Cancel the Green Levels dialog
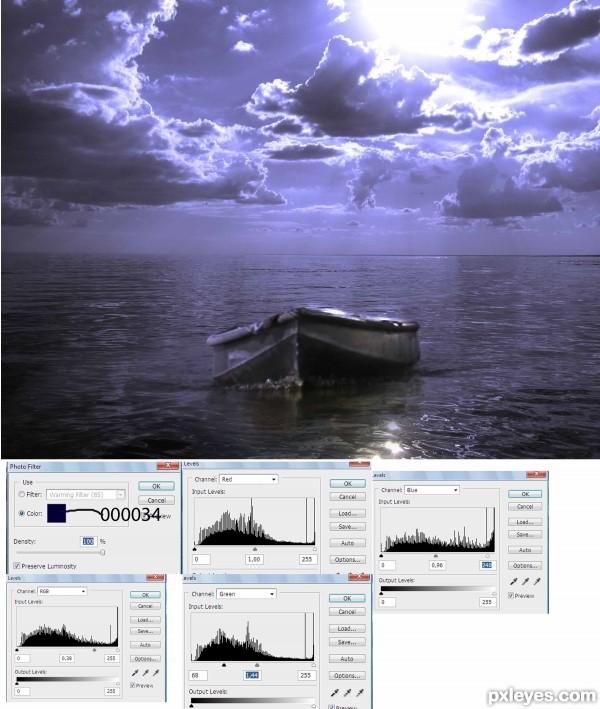Screen dimensions: 600x709 point(347,611)
